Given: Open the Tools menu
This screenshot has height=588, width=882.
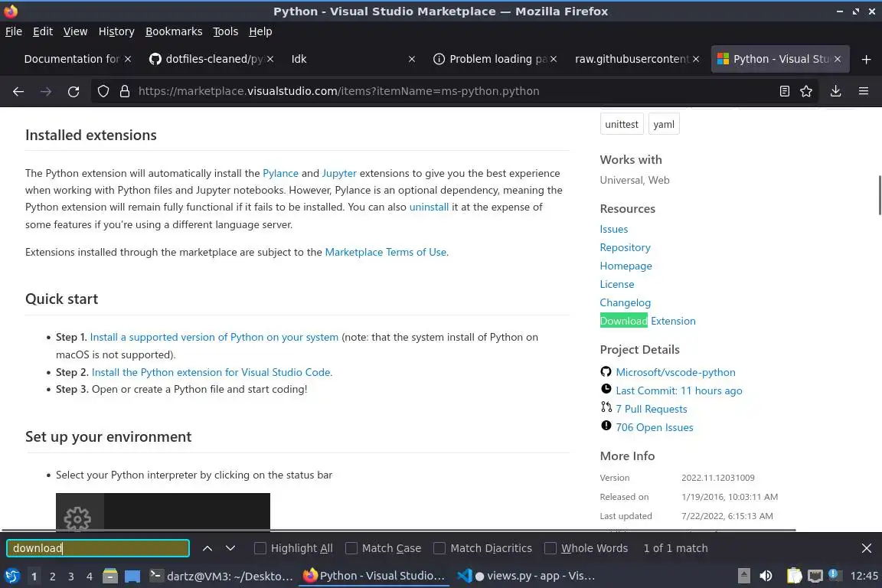Looking at the screenshot, I should 226,31.
